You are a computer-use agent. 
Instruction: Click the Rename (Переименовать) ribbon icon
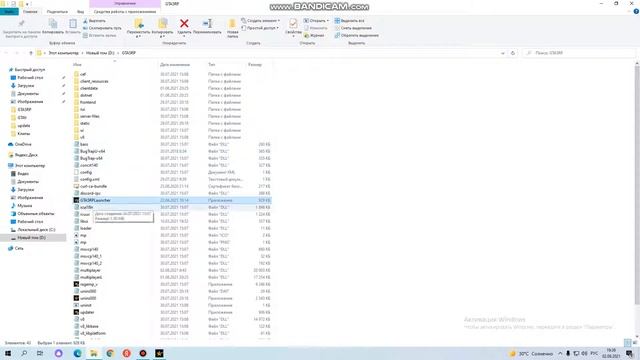pos(207,24)
